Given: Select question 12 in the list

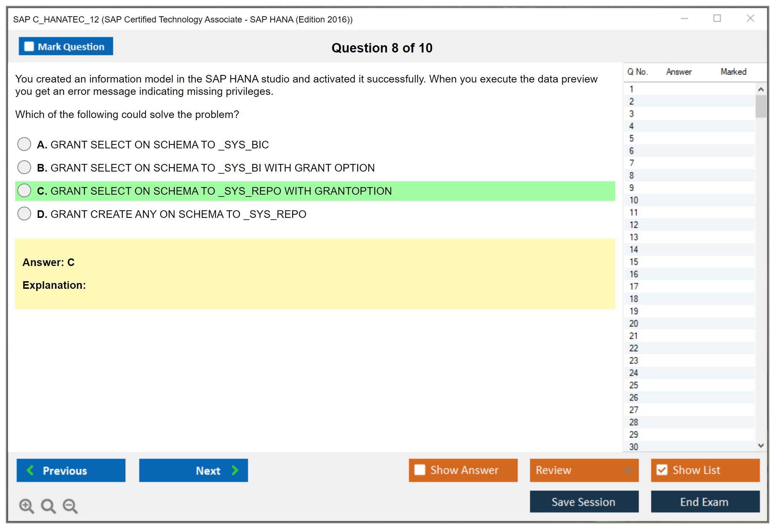Looking at the screenshot, I should tap(634, 225).
